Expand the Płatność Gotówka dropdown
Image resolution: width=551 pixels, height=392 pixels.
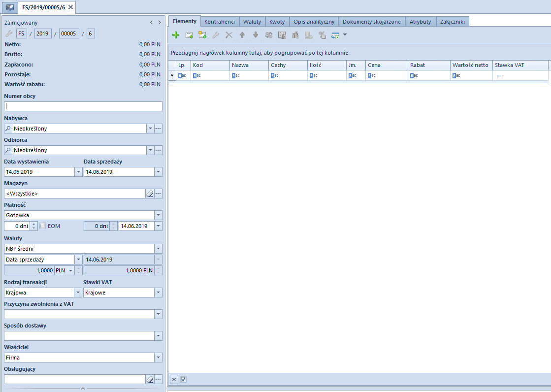click(158, 215)
